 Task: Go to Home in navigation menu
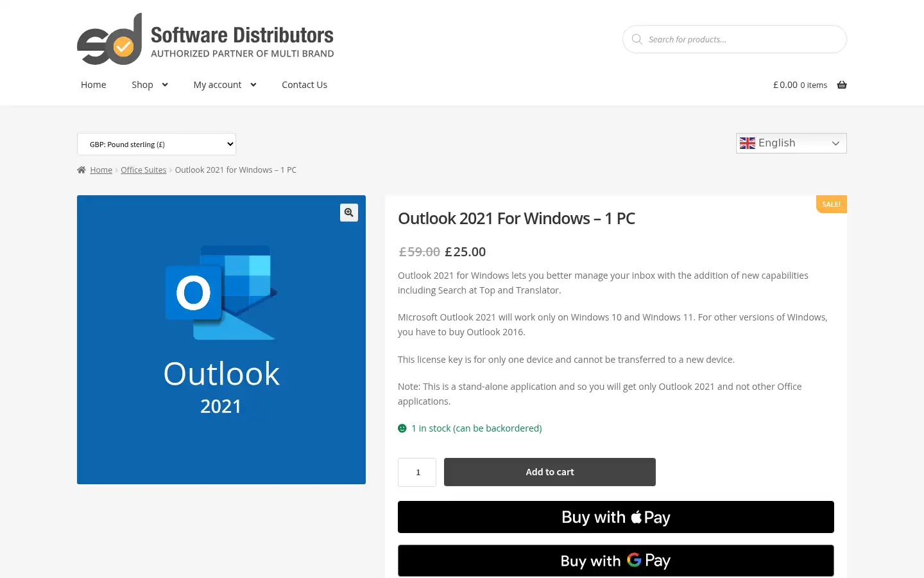coord(94,85)
